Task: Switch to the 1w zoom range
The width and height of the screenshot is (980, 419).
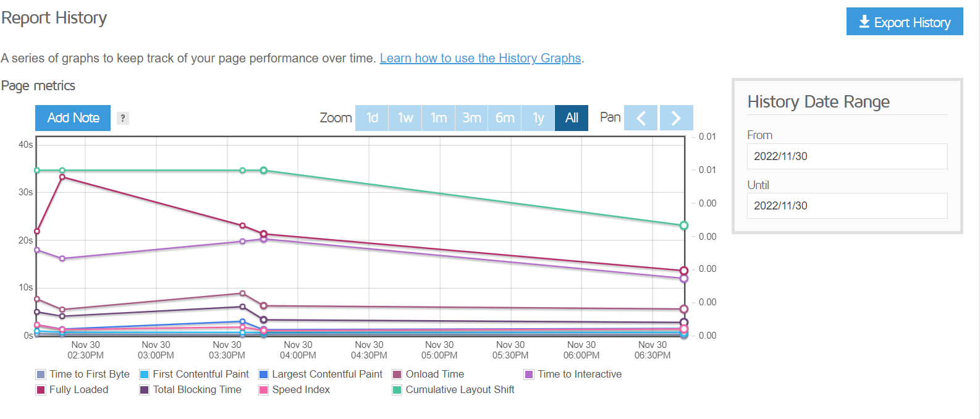Action: point(405,117)
